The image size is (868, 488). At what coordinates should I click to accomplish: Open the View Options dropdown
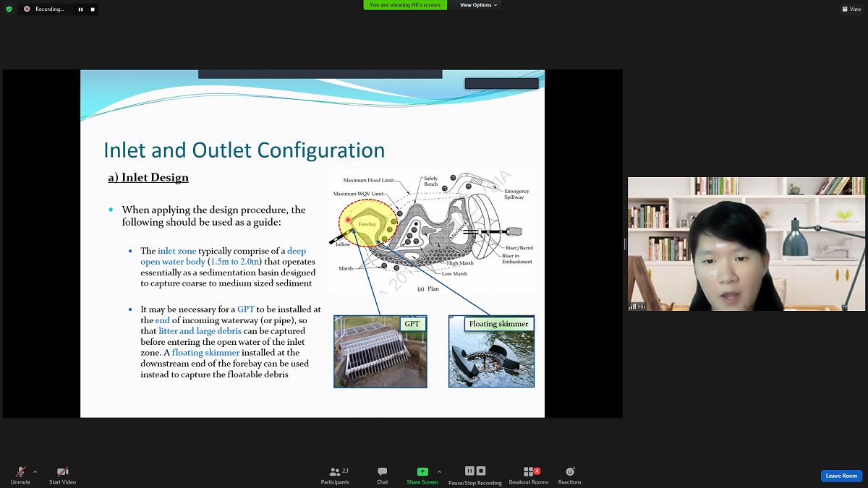[478, 5]
